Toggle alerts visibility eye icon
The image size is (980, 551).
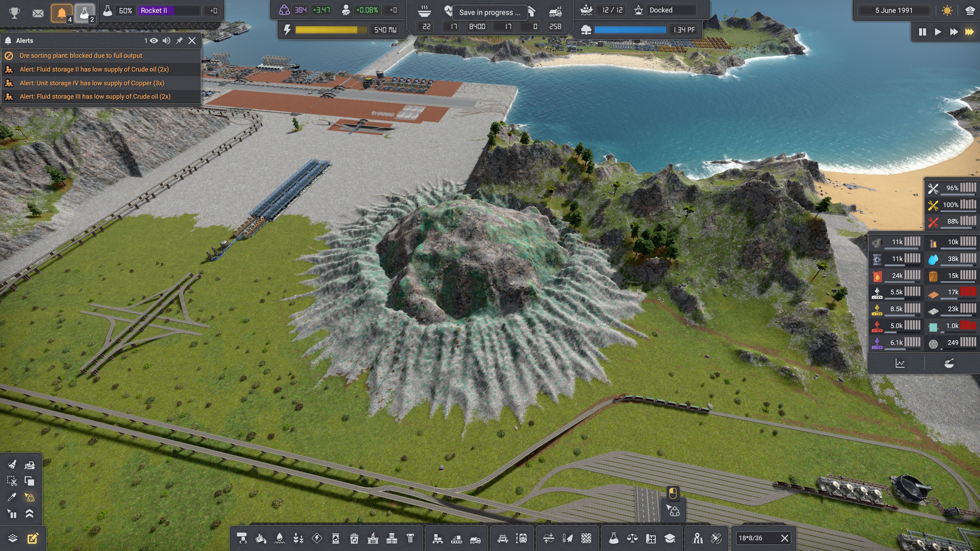point(154,41)
